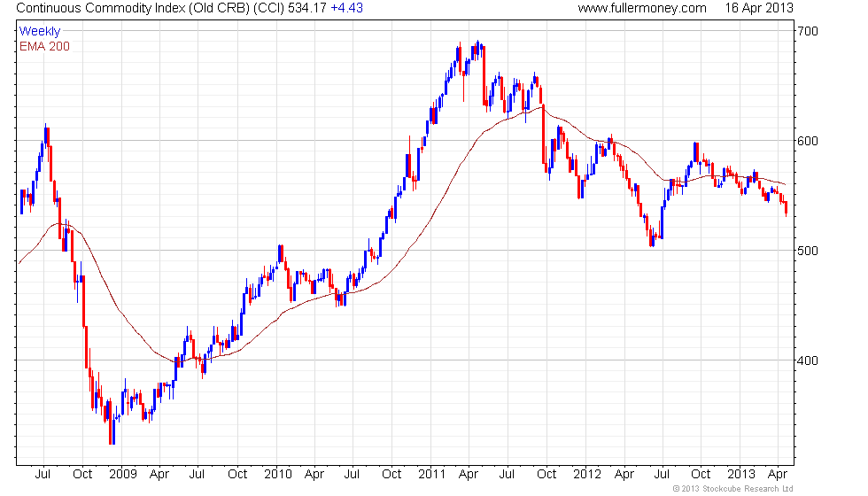Select the 2009 year marker on the time axis
This screenshot has height=496, width=868.
(x=123, y=475)
